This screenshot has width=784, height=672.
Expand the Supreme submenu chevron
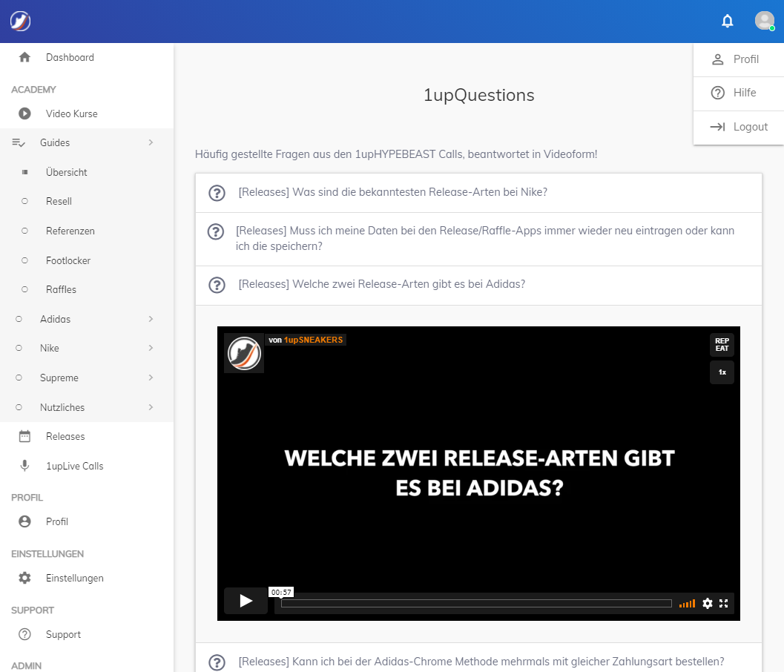[151, 378]
